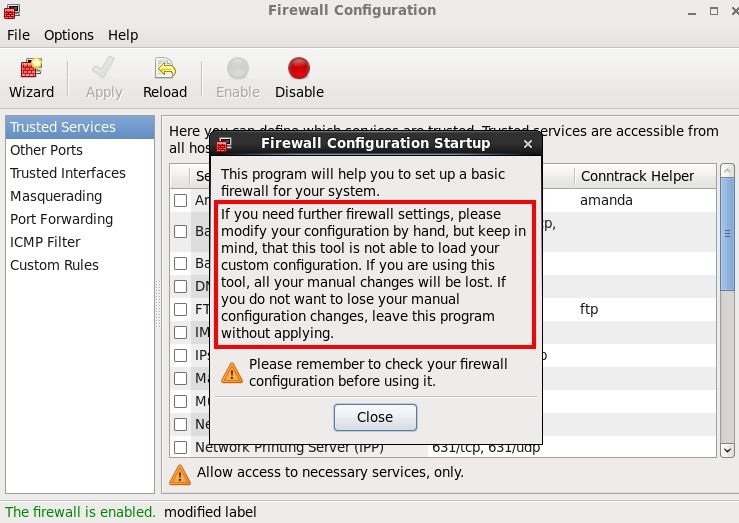Open the Options menu
The image size is (739, 523).
coord(69,35)
